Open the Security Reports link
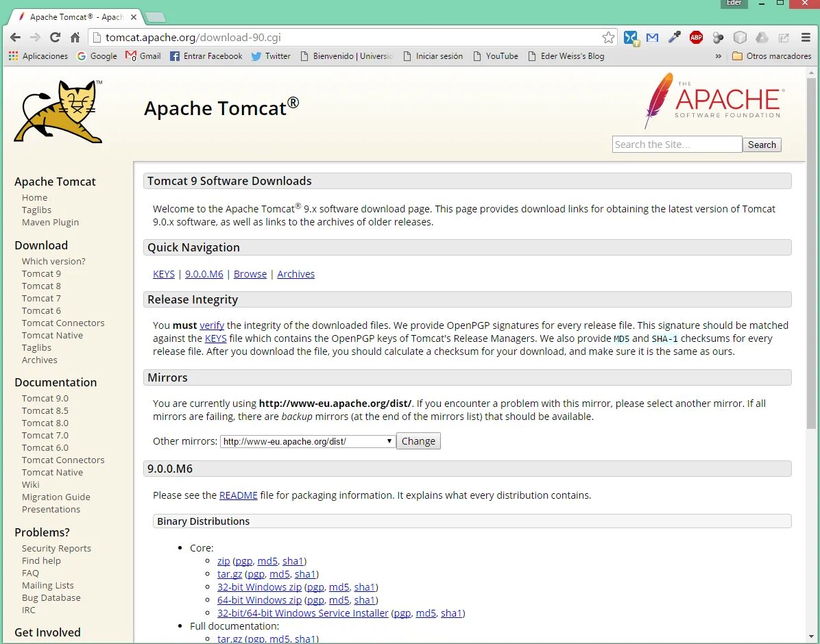820x644 pixels. coord(56,548)
